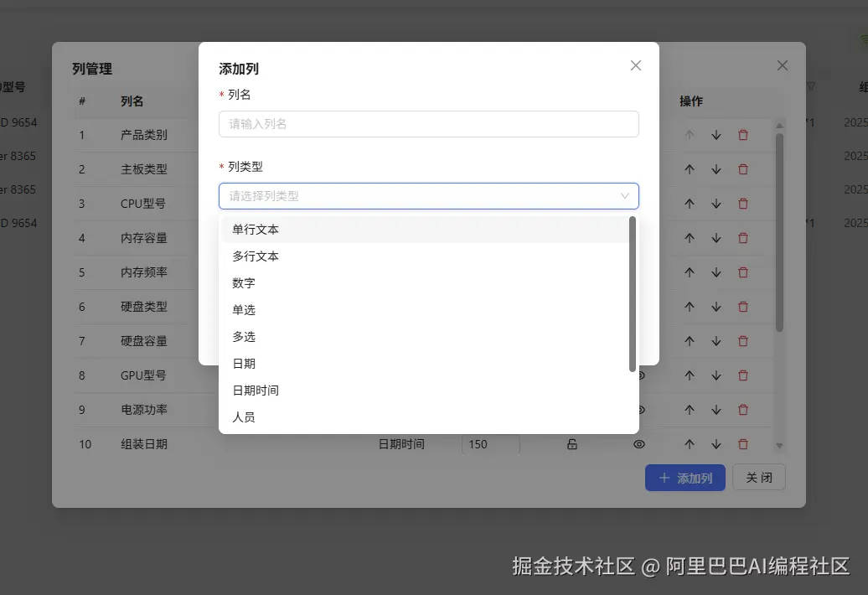Viewport: 868px width, 595px height.
Task: Delete the 产品类别 column
Action: point(743,135)
